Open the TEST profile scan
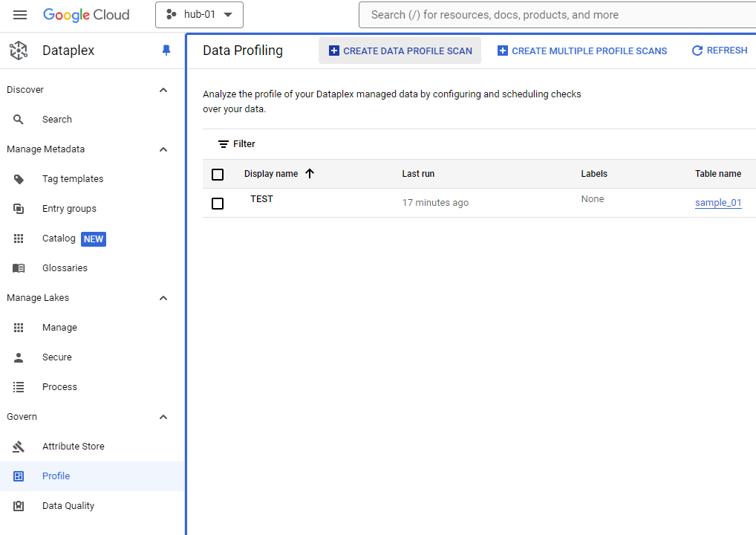756x535 pixels. [x=262, y=199]
